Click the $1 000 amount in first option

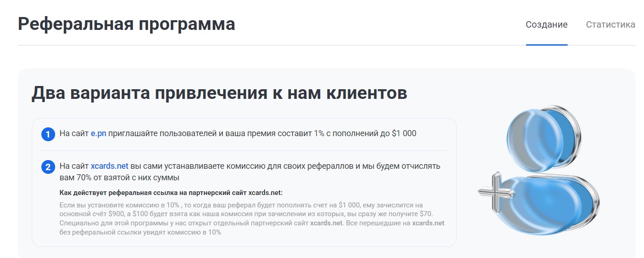[404, 134]
